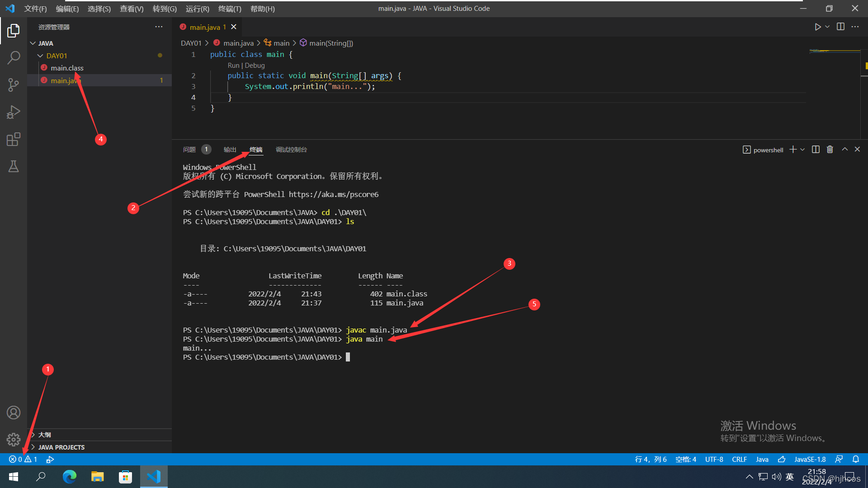
Task: Select language mode Java in status bar
Action: click(762, 460)
